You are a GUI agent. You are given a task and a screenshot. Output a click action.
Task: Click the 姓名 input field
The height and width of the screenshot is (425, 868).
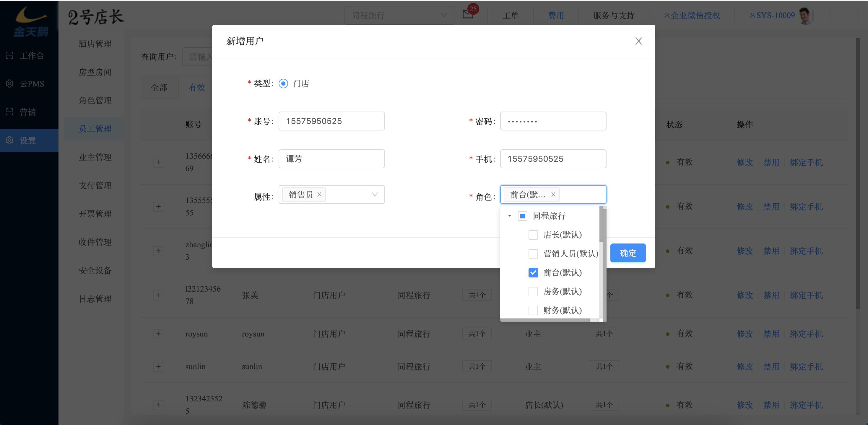(331, 159)
